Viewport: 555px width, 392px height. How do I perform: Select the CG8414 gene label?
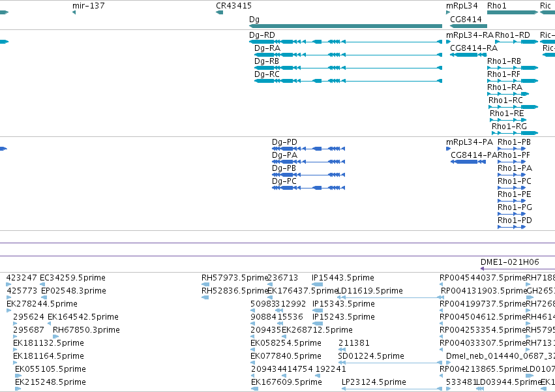[x=466, y=19]
